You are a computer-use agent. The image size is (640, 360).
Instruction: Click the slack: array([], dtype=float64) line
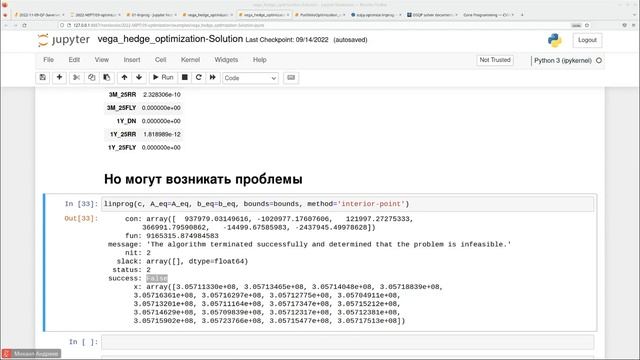click(182, 261)
